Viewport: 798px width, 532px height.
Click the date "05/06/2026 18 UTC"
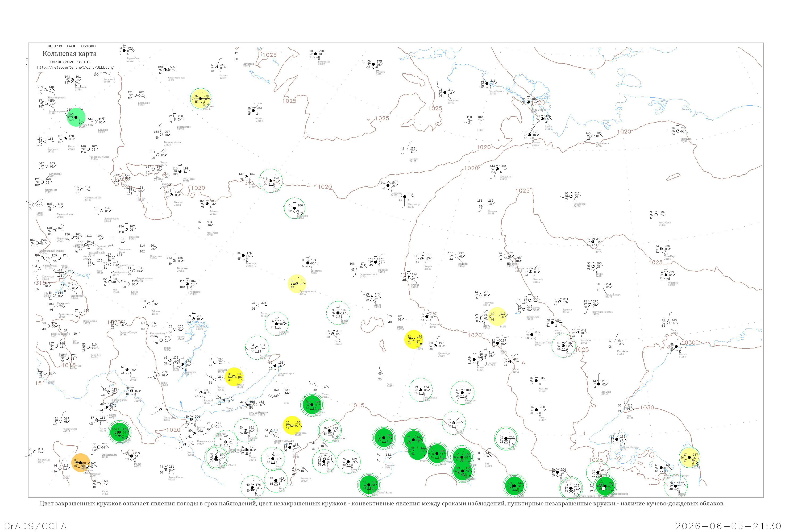[71, 62]
